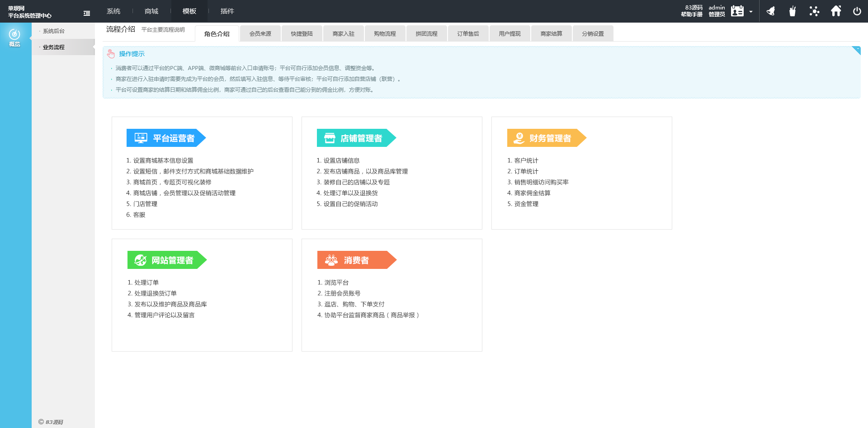Click the 浏览平台 list item
Image resolution: width=868 pixels, height=428 pixels.
333,282
